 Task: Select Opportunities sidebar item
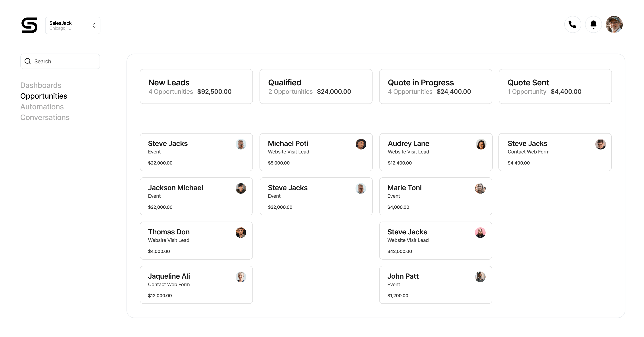pos(44,96)
